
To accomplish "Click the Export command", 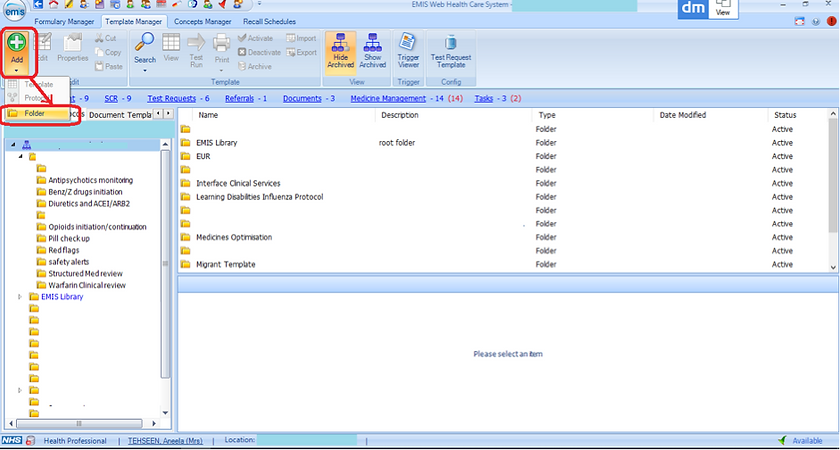I will pyautogui.click(x=302, y=52).
